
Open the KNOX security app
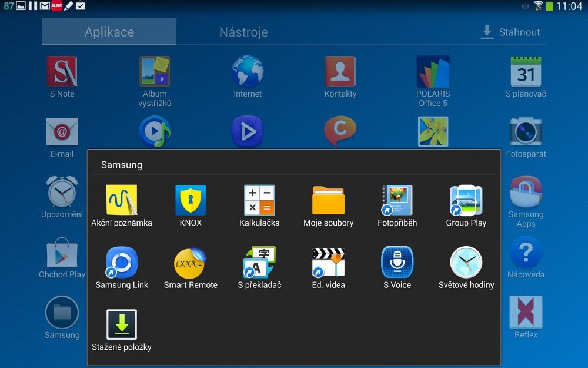(191, 200)
